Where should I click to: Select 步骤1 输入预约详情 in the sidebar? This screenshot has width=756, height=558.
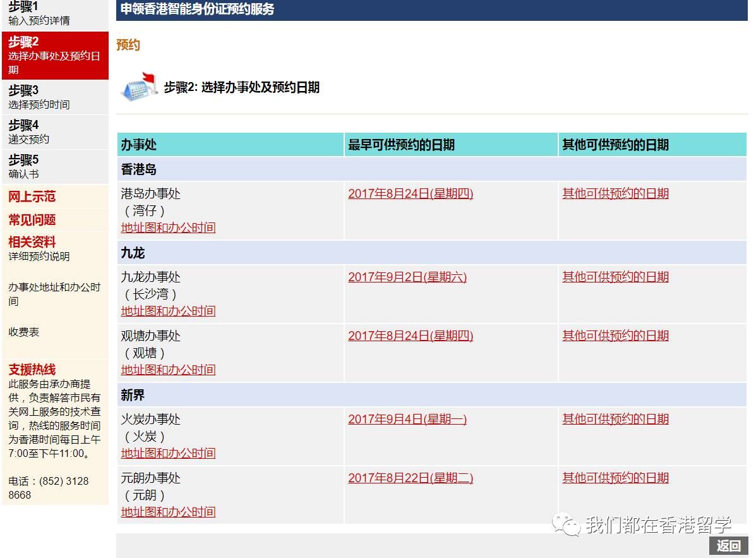coord(38,14)
